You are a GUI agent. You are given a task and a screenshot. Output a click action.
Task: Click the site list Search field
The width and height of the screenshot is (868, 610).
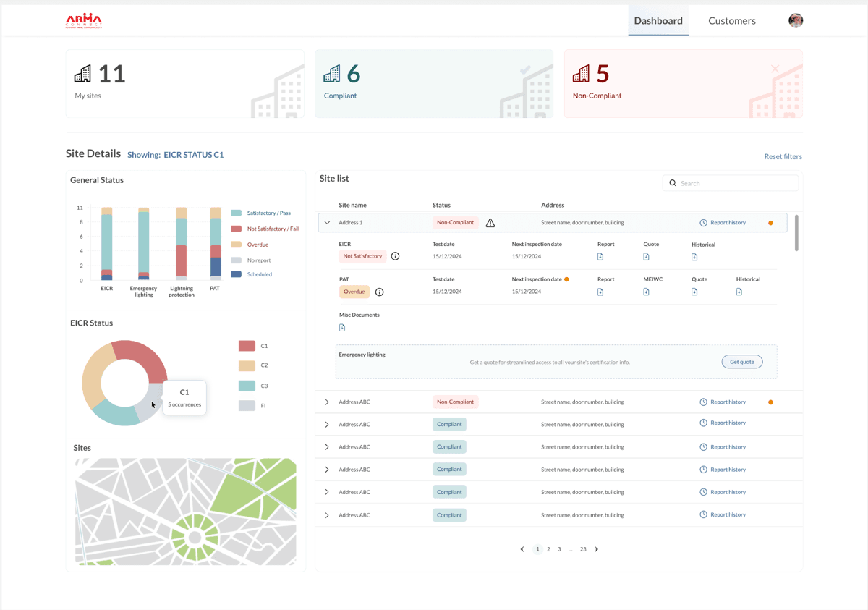(x=731, y=183)
